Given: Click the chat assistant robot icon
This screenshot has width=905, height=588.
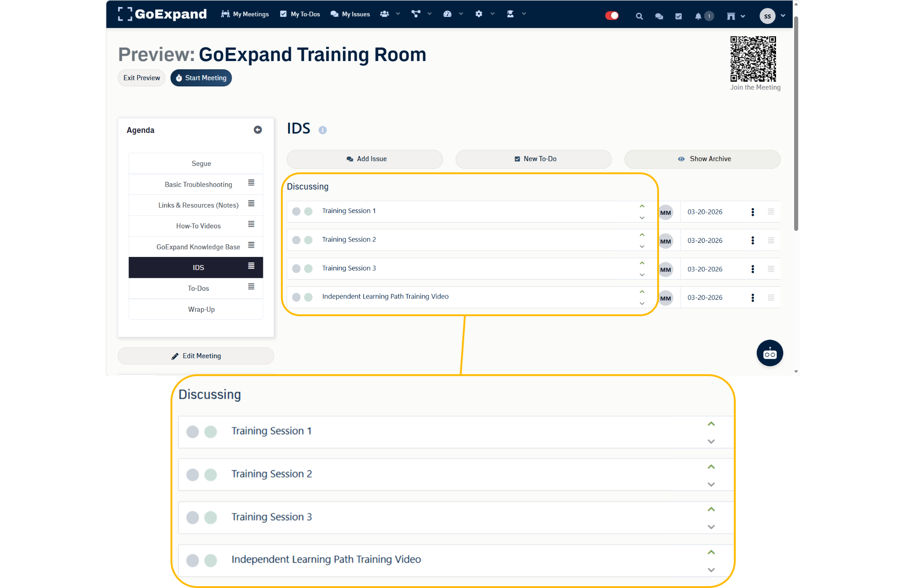Looking at the screenshot, I should pyautogui.click(x=769, y=353).
